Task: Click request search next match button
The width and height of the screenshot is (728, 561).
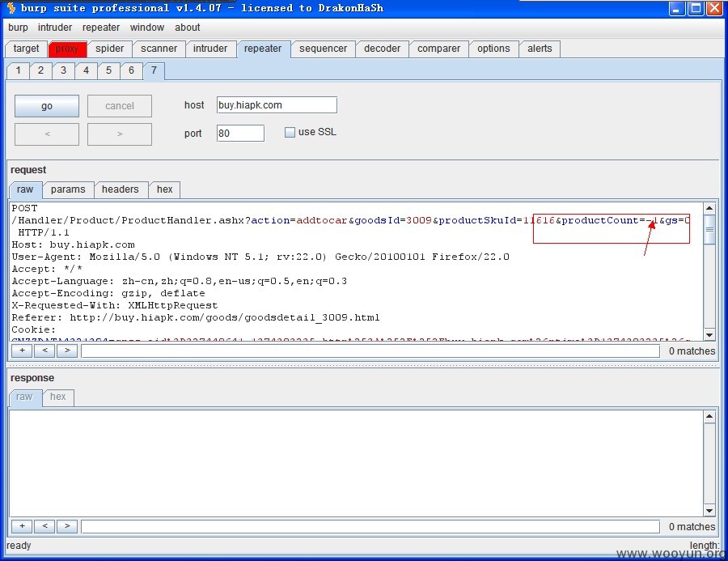Action: coord(67,351)
